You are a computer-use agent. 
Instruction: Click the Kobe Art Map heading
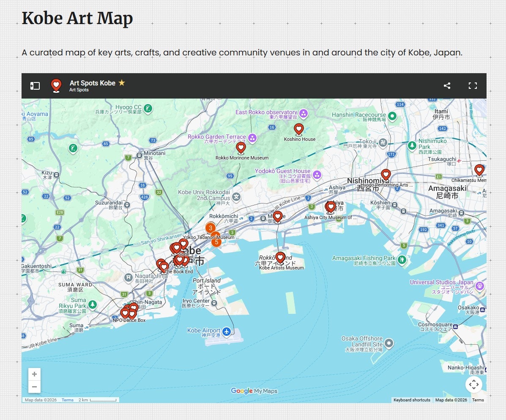coord(77,19)
